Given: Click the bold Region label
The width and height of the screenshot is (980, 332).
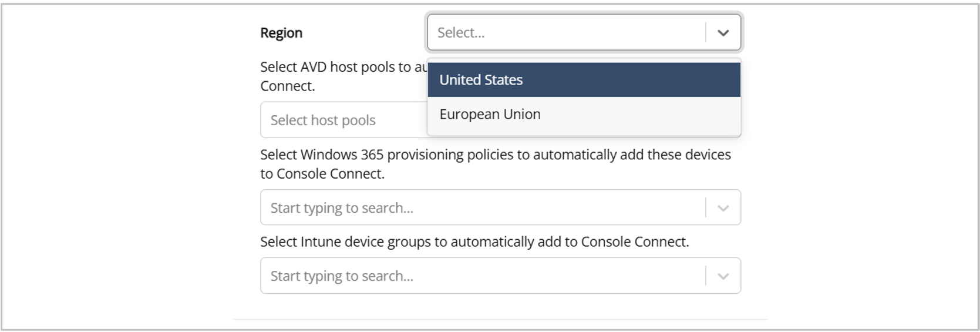Looking at the screenshot, I should [x=281, y=33].
